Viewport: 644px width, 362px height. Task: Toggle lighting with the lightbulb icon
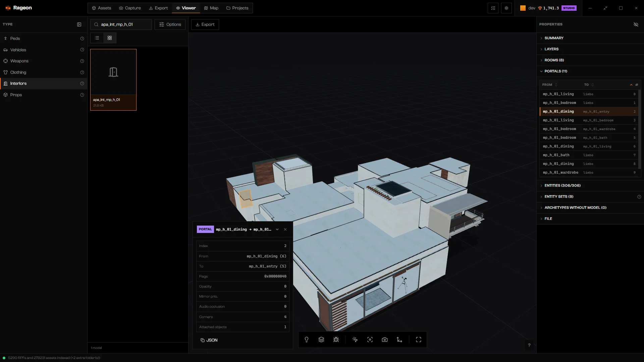click(307, 340)
